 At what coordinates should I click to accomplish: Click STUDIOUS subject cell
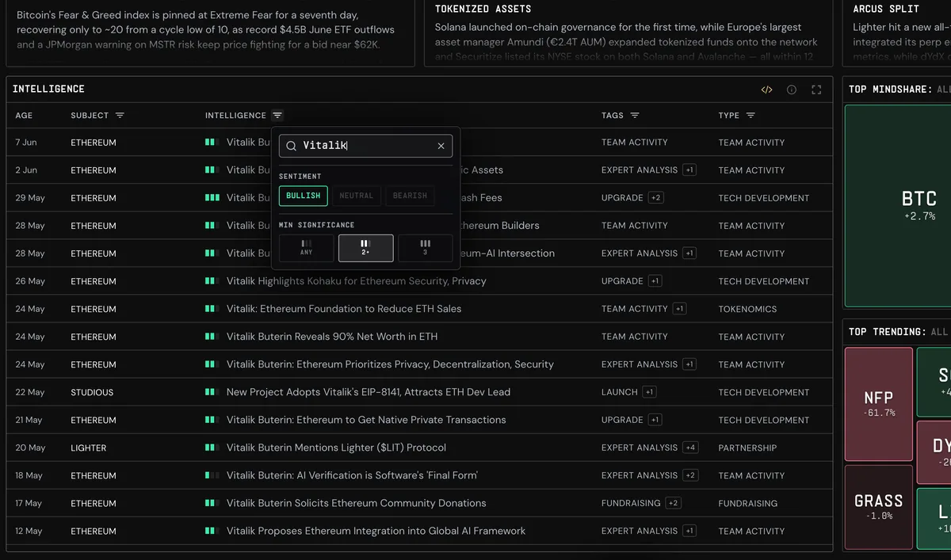coord(92,392)
